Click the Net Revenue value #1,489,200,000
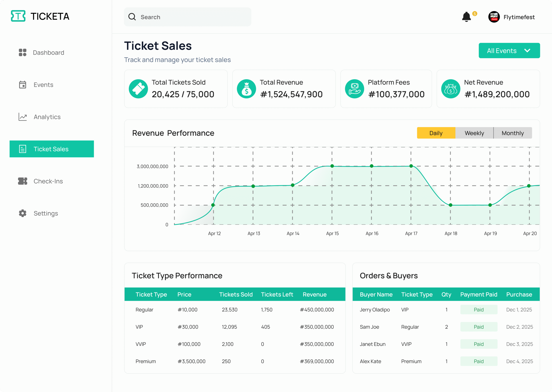The image size is (552, 392). point(497,94)
